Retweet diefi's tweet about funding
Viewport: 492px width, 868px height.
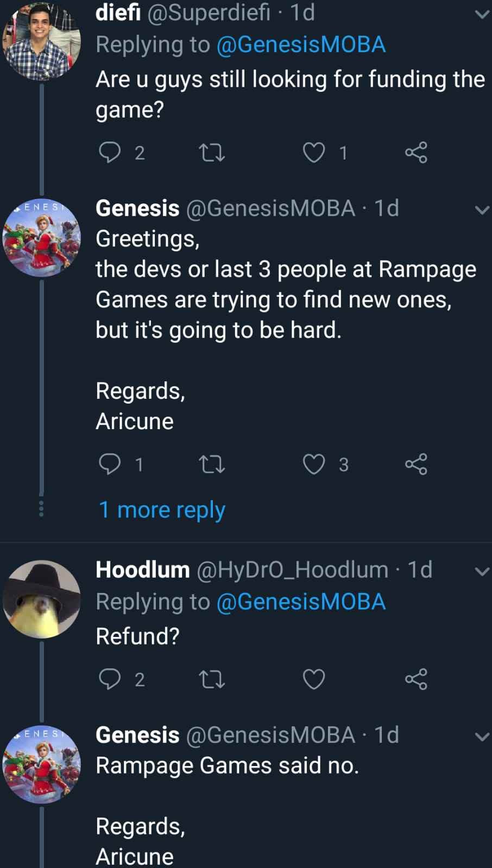(x=212, y=152)
